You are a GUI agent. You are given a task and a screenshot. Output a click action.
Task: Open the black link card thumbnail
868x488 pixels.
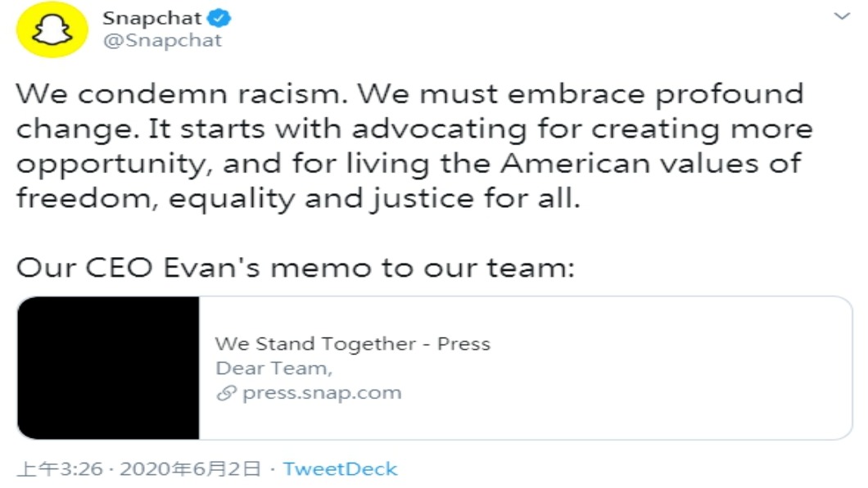click(108, 368)
